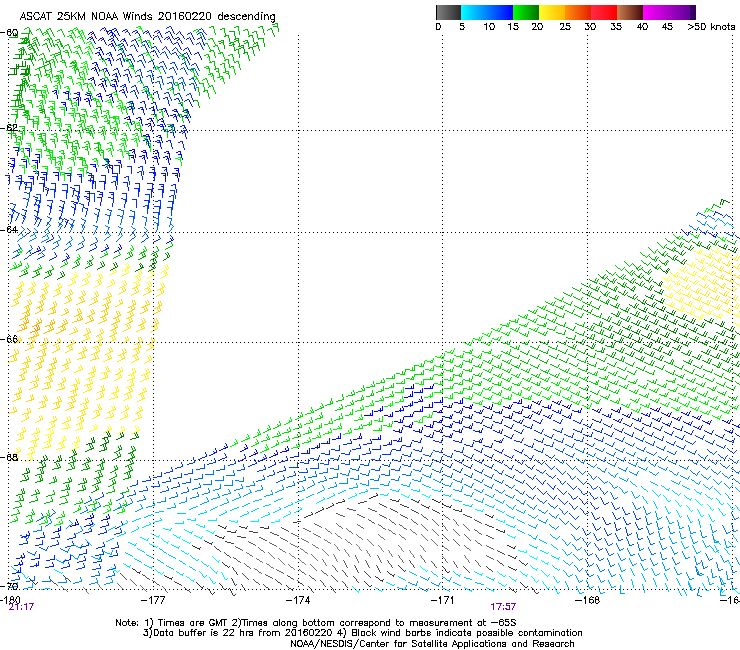This screenshot has width=740, height=650.
Task: Click the yellow 20-25 knots color segment
Action: (x=552, y=12)
